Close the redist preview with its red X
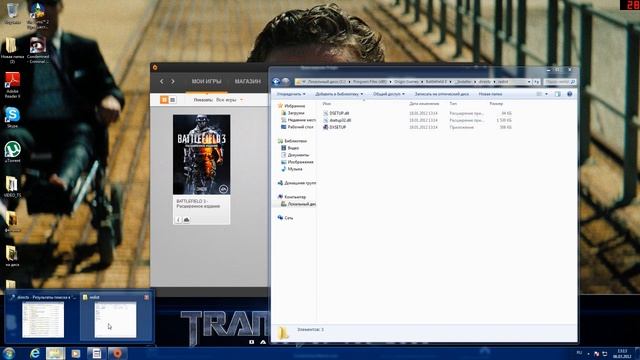This screenshot has width=640, height=360. click(147, 297)
